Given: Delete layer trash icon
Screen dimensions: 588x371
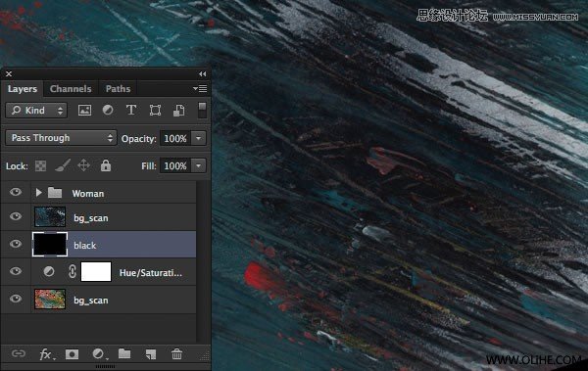Looking at the screenshot, I should point(176,353).
